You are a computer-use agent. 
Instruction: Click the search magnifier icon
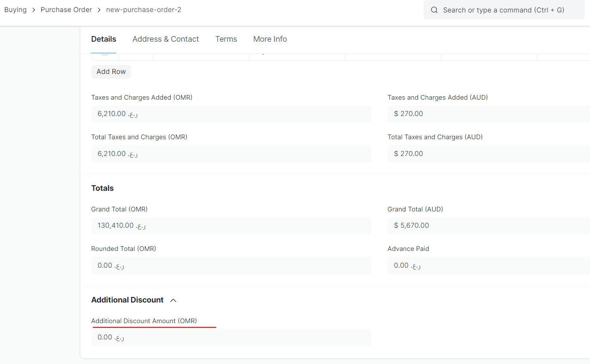pyautogui.click(x=434, y=9)
